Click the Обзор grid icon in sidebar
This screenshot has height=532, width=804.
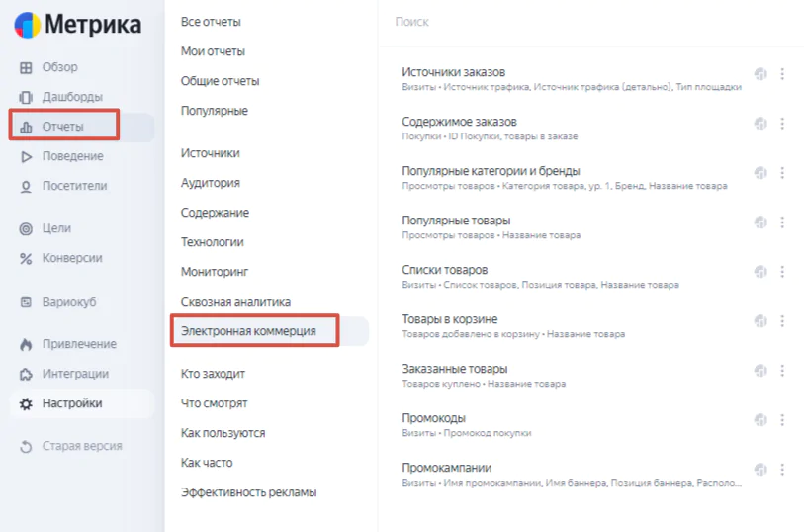pyautogui.click(x=26, y=67)
